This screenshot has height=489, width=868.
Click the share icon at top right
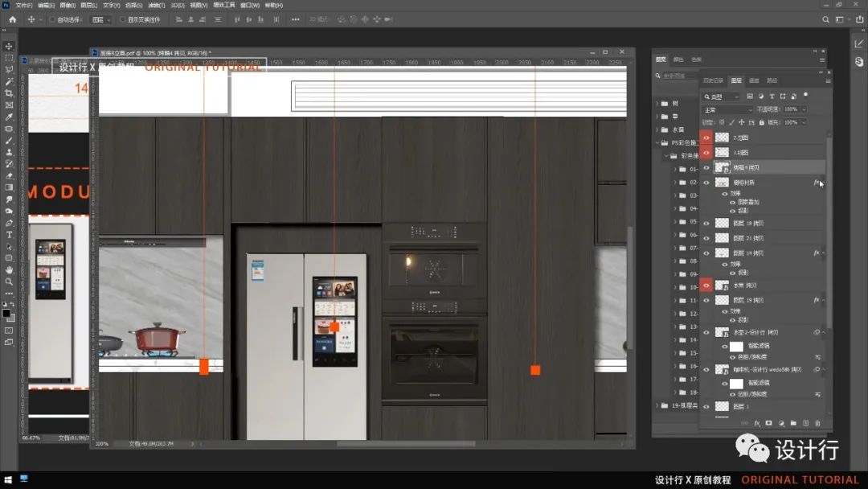click(x=860, y=19)
